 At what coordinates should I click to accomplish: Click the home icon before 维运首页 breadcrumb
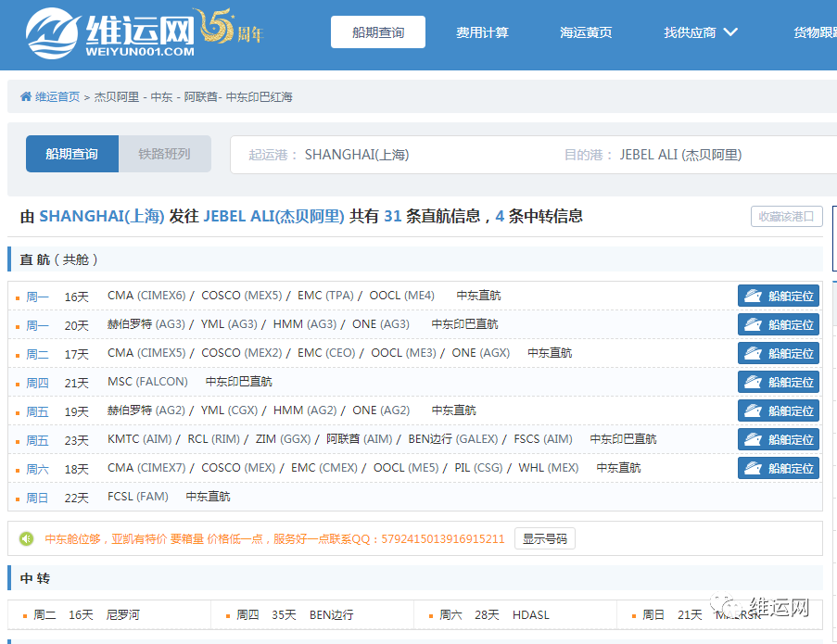coord(25,95)
